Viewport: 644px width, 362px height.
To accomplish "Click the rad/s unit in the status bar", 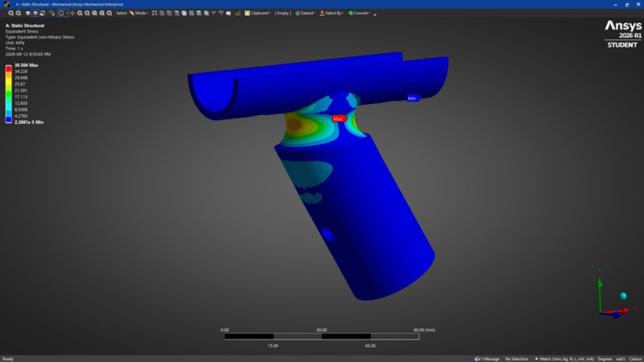I will [621, 359].
